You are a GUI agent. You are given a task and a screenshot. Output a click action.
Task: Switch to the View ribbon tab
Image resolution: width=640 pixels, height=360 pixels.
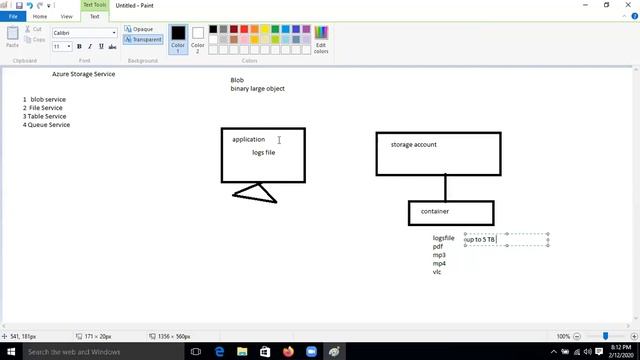pyautogui.click(x=67, y=16)
